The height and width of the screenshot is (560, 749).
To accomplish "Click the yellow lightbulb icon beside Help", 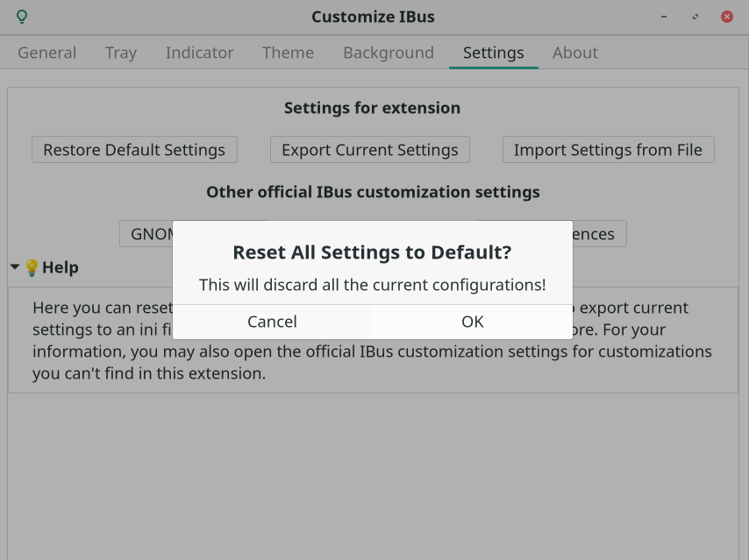I will [x=32, y=267].
